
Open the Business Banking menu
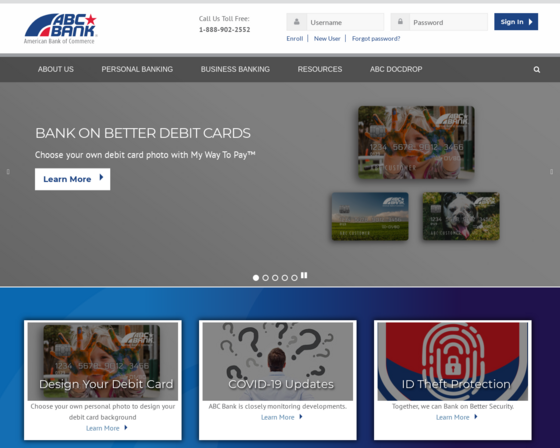(235, 69)
